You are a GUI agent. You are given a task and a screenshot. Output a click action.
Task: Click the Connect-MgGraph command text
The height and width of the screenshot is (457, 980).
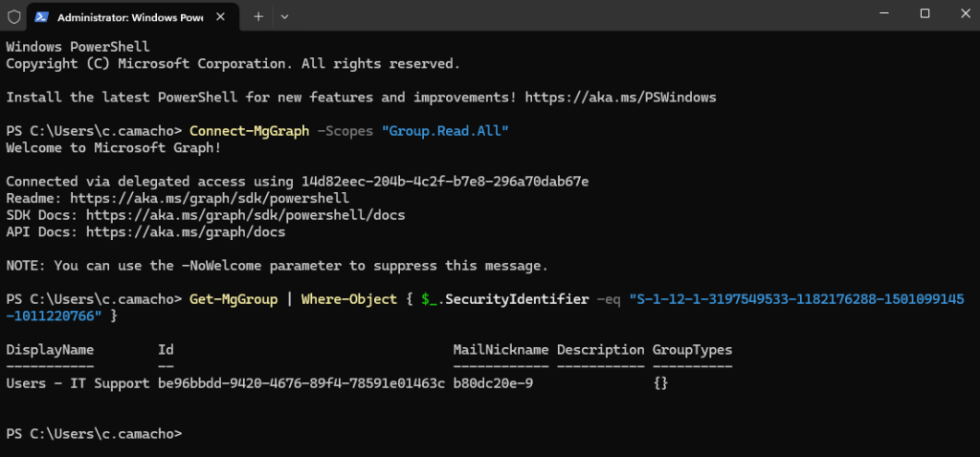click(249, 131)
